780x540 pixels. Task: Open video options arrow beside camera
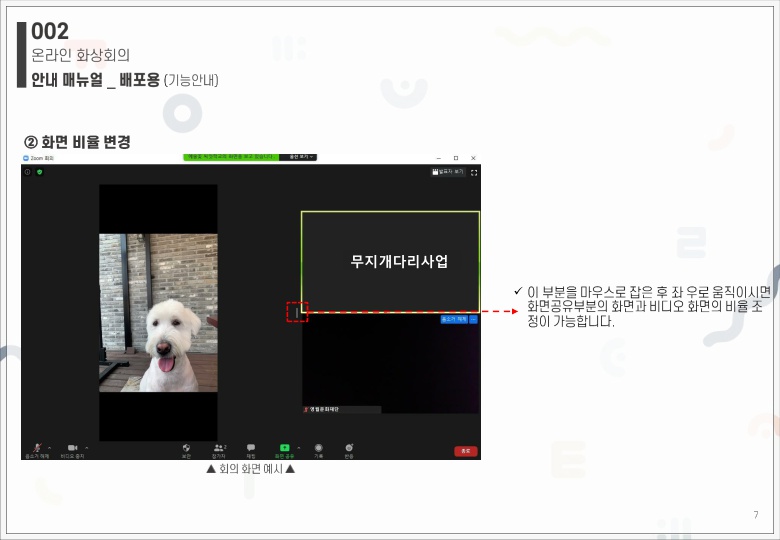click(87, 446)
